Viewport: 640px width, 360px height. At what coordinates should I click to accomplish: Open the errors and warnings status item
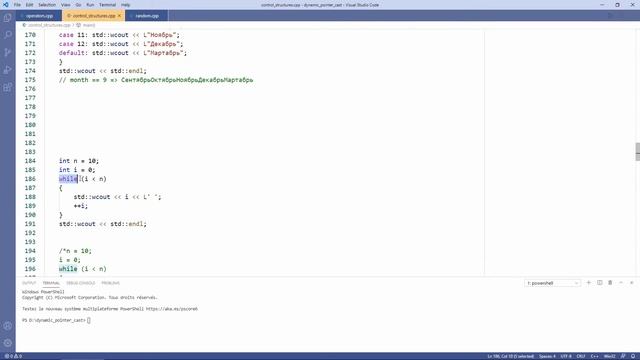point(13,356)
